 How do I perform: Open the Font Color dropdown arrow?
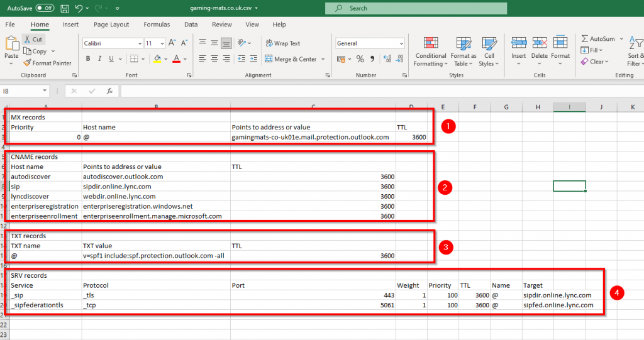click(x=186, y=59)
